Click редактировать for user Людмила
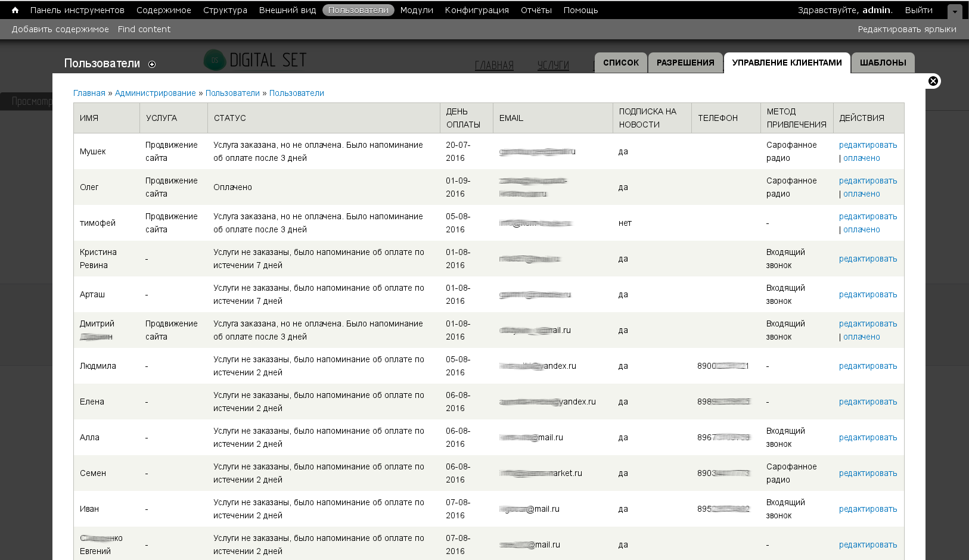969x560 pixels. [x=868, y=366]
